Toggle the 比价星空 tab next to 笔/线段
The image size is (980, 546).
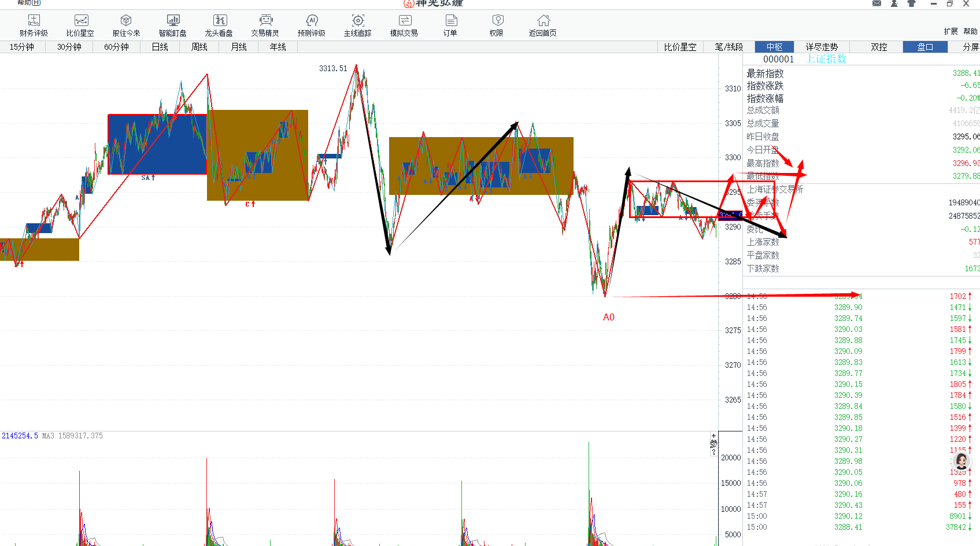681,47
